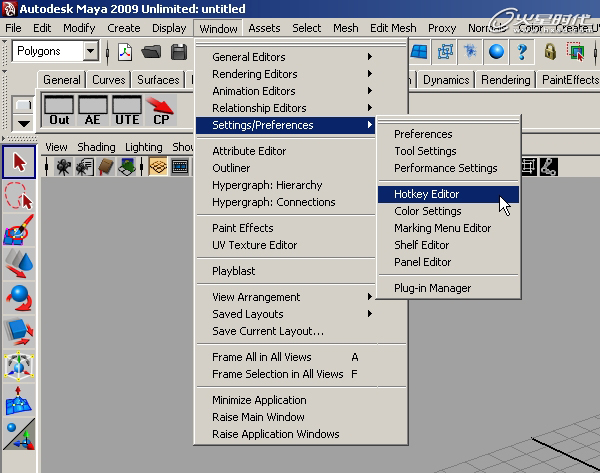The height and width of the screenshot is (473, 600).
Task: Click the AE shelf button
Action: click(x=93, y=111)
